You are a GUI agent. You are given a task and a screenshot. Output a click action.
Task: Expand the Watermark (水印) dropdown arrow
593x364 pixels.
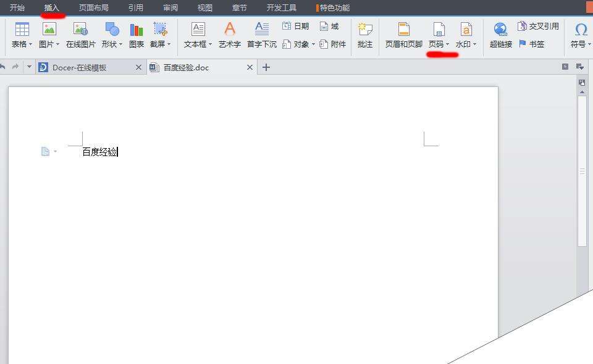pyautogui.click(x=474, y=44)
